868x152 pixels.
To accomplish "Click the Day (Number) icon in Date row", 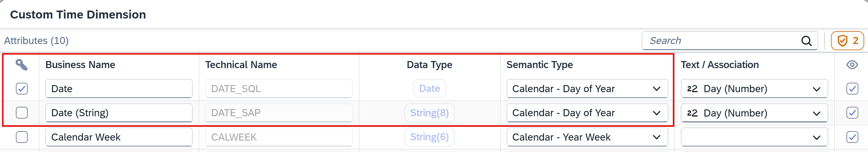I will pos(692,89).
